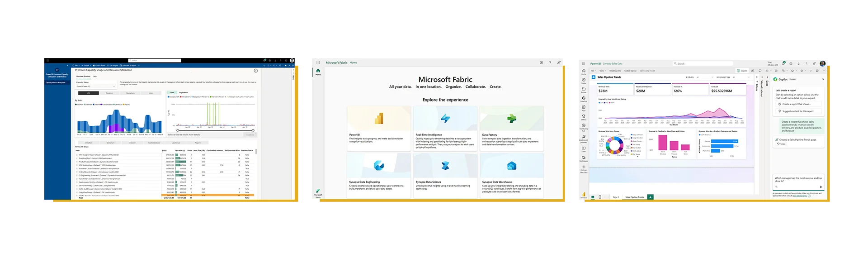The image size is (868, 259).
Task: Click 'Suggest content for this report' option
Action: click(799, 111)
